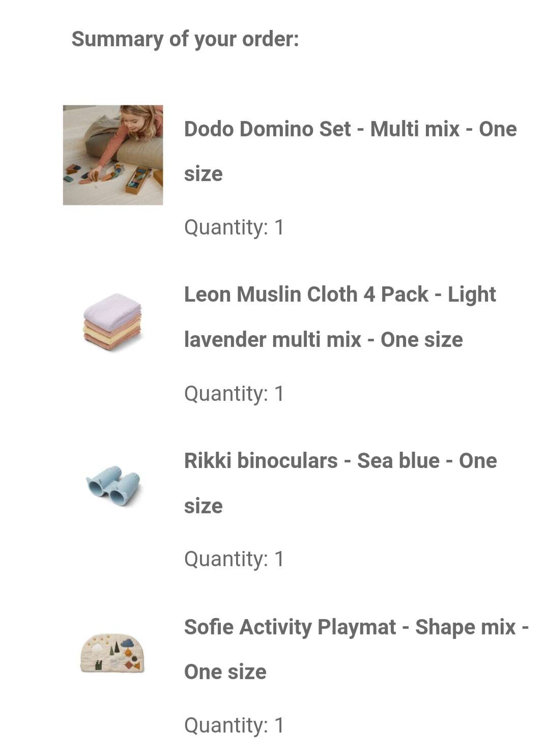The image size is (548, 756).
Task: Open the Leon Muslin Cloth product image
Action: (x=112, y=322)
